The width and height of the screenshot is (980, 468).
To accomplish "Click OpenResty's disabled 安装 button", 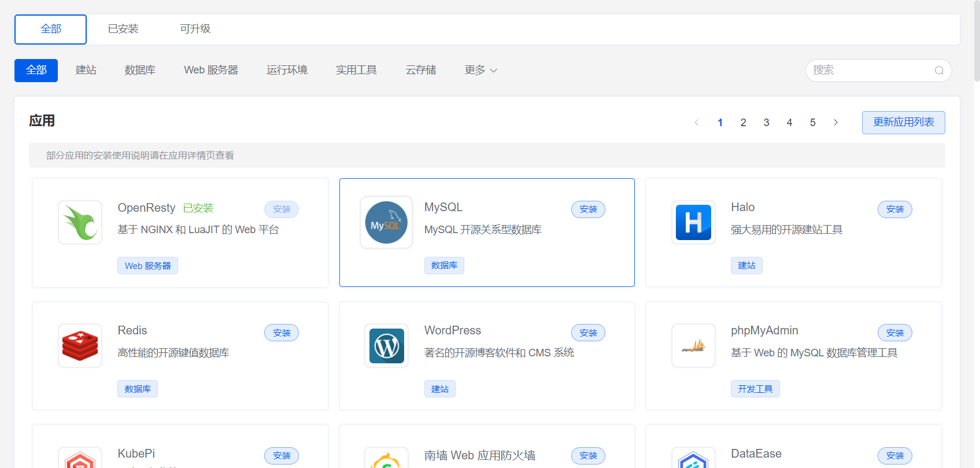I will [x=282, y=209].
